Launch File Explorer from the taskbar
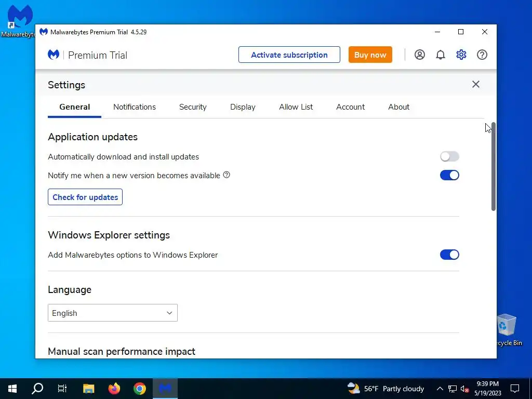The height and width of the screenshot is (399, 532). pyautogui.click(x=88, y=389)
